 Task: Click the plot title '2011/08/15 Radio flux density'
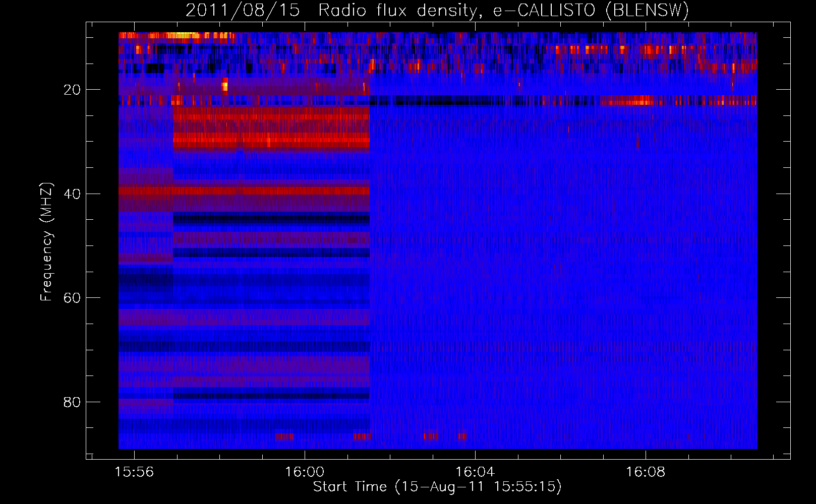pyautogui.click(x=437, y=11)
